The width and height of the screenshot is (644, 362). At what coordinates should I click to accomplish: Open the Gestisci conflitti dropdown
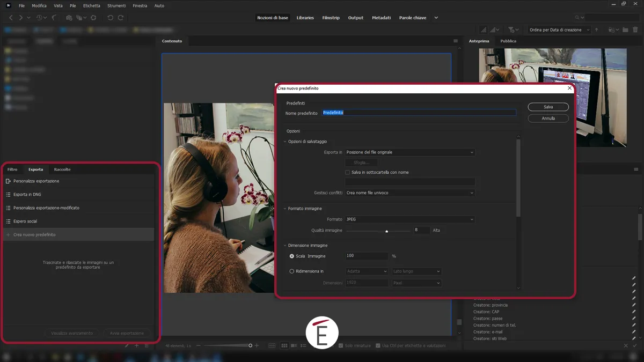coord(409,193)
